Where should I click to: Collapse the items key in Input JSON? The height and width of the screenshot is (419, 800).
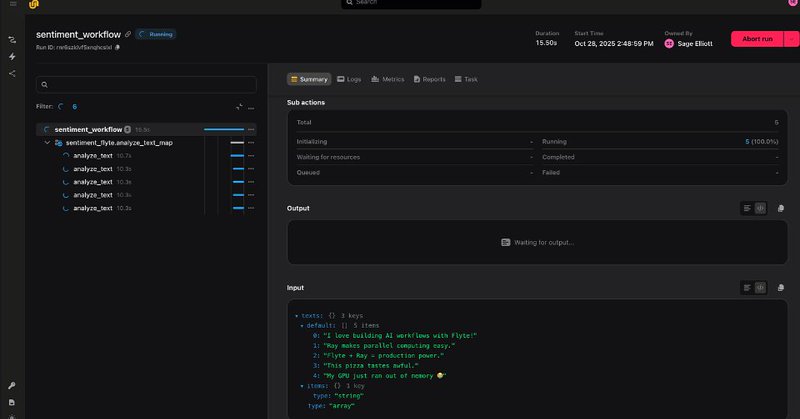tap(302, 386)
